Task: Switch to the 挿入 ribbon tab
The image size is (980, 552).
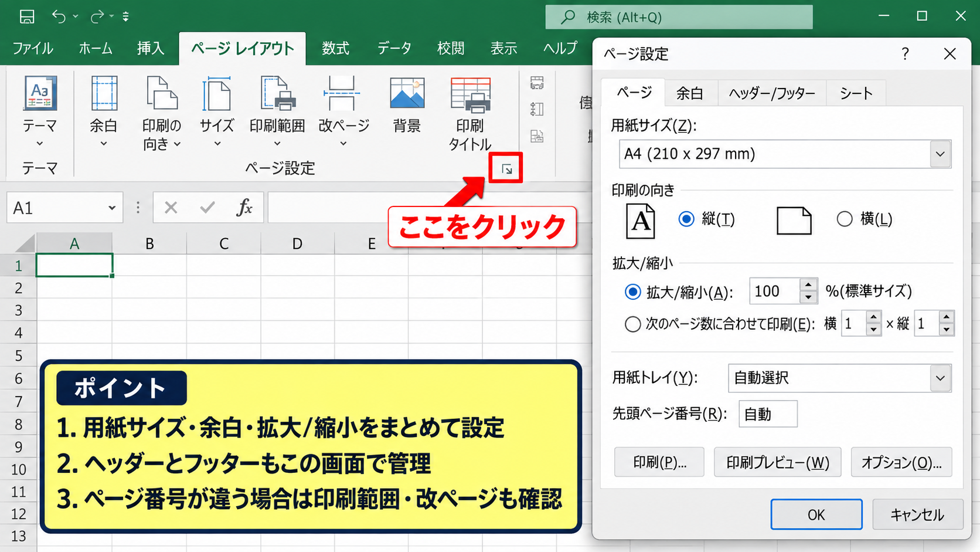Action: click(x=151, y=48)
